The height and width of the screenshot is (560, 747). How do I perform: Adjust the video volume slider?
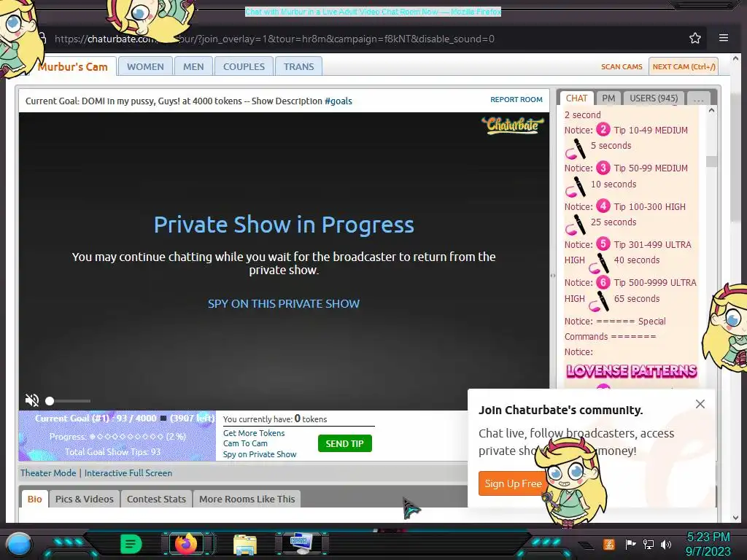click(x=68, y=401)
